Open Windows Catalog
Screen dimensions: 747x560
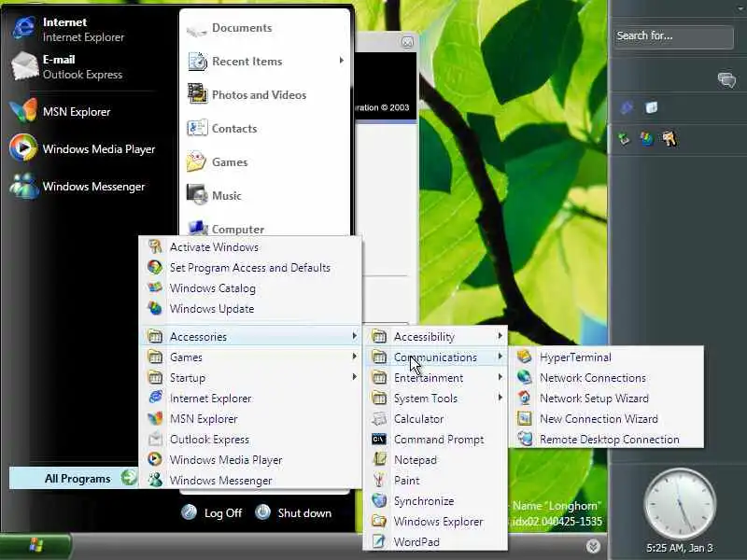click(x=251, y=288)
